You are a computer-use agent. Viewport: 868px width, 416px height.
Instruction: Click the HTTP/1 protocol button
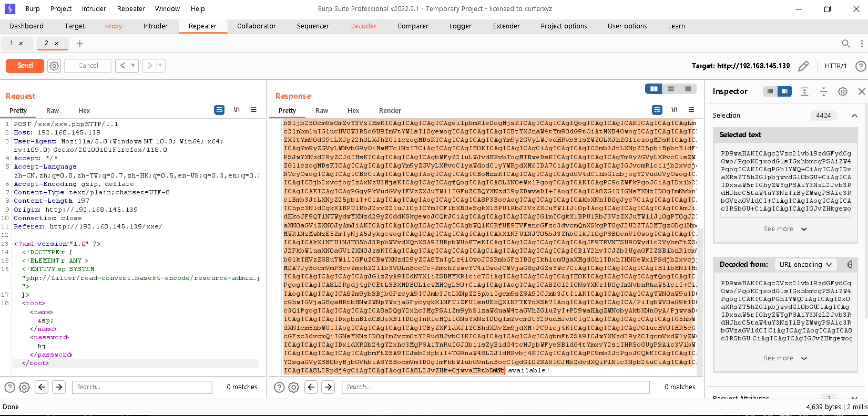click(x=836, y=66)
